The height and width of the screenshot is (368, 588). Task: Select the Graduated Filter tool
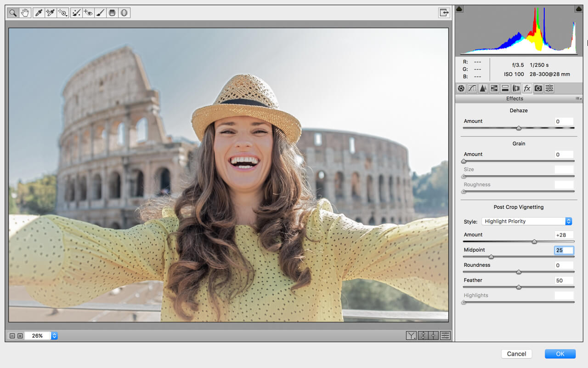click(x=112, y=13)
